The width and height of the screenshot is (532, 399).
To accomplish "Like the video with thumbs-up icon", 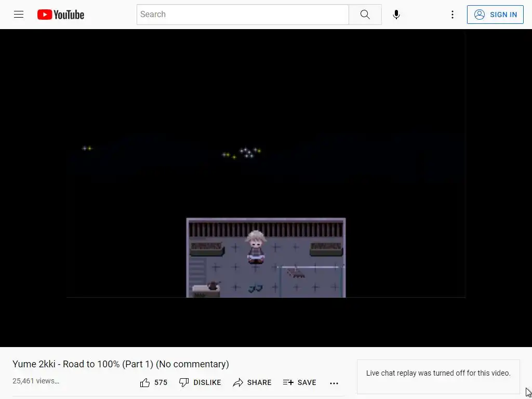I will pos(145,383).
